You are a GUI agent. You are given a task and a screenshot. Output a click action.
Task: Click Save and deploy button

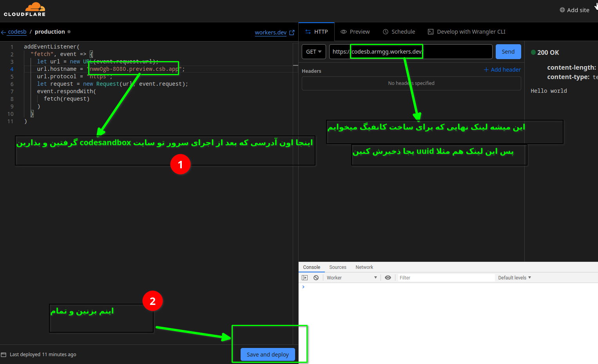point(268,355)
